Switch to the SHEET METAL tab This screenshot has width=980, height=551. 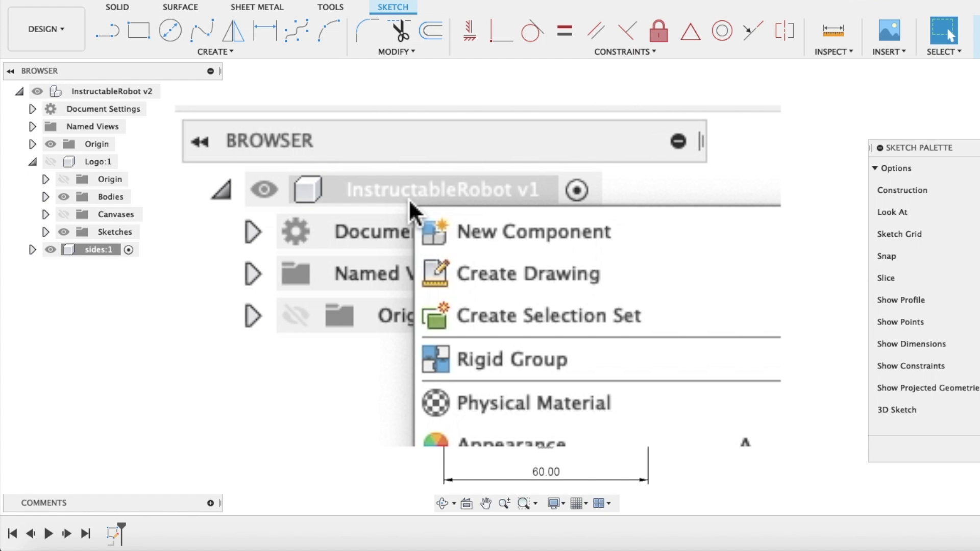pos(257,7)
